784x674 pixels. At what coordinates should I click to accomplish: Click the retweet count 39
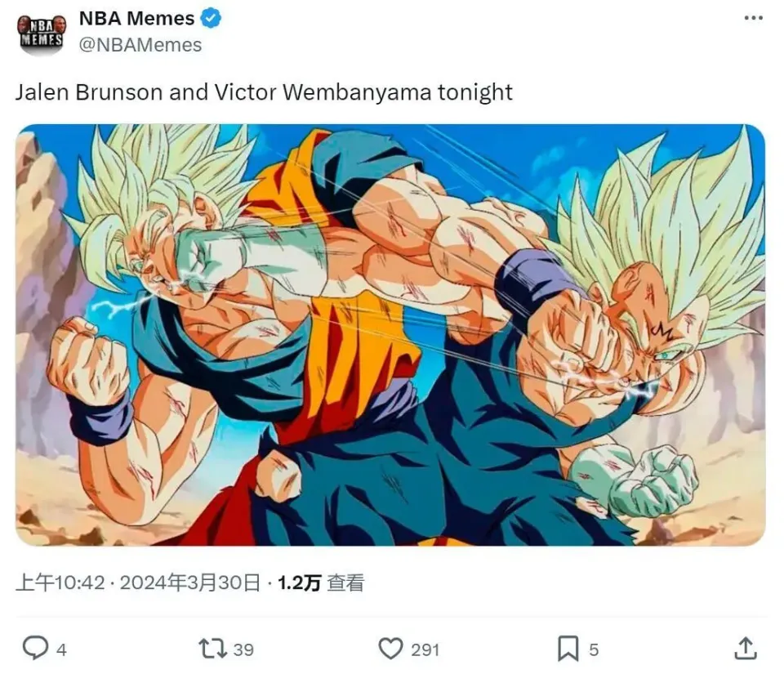click(x=243, y=649)
